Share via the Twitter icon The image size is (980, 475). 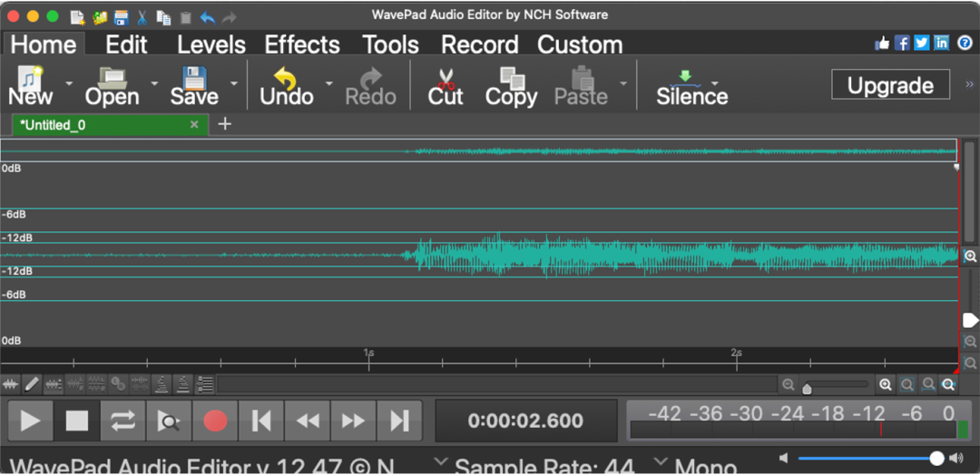point(921,44)
